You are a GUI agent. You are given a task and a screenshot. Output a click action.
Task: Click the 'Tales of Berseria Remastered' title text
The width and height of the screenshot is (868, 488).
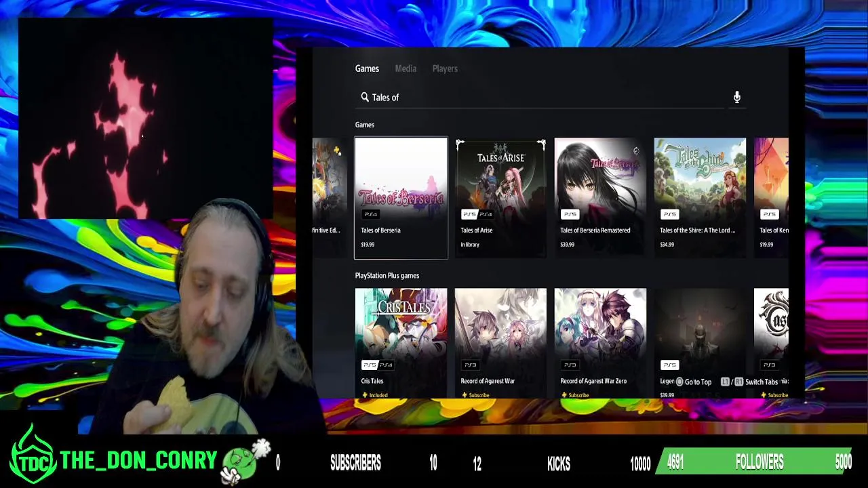595,230
